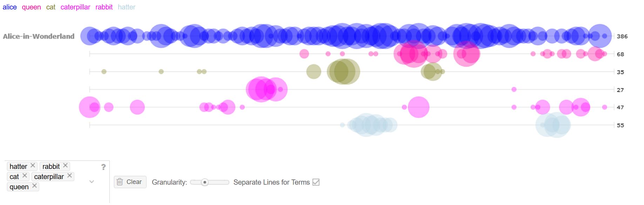
Task: Click the trash icon inside the Clear button
Action: click(120, 182)
